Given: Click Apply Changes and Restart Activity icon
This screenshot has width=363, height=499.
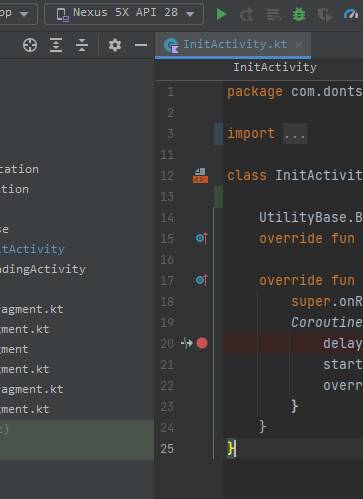Looking at the screenshot, I should 247,14.
